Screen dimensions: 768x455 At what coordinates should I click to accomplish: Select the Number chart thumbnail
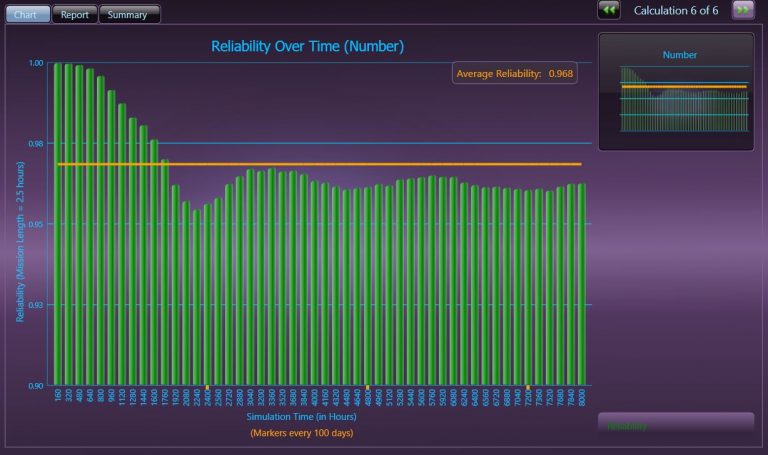(x=676, y=92)
